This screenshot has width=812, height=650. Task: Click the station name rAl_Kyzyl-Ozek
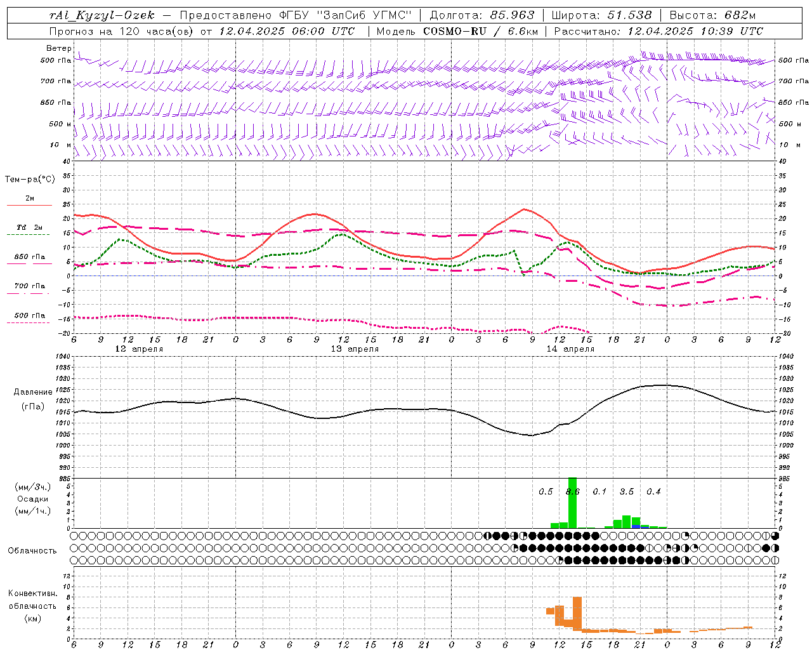101,15
